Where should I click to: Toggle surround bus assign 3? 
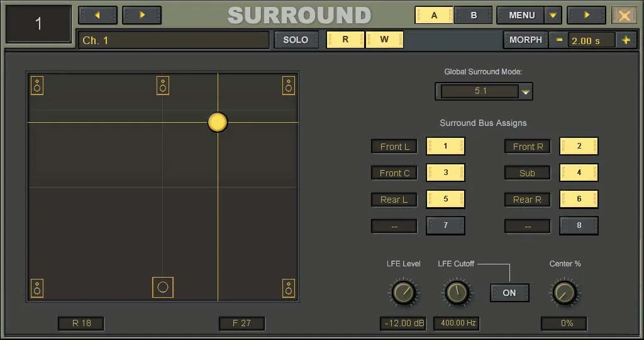point(445,173)
